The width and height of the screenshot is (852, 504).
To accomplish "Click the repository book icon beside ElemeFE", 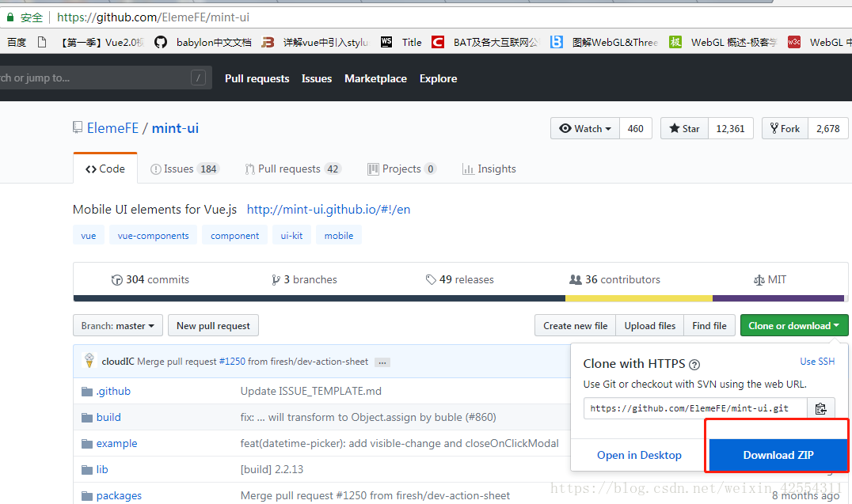I will 78,127.
